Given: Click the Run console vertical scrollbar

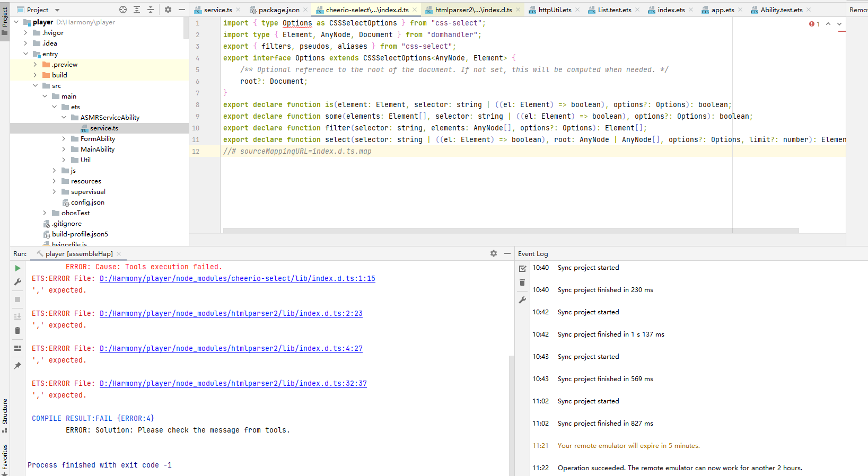Looking at the screenshot, I should (x=512, y=416).
